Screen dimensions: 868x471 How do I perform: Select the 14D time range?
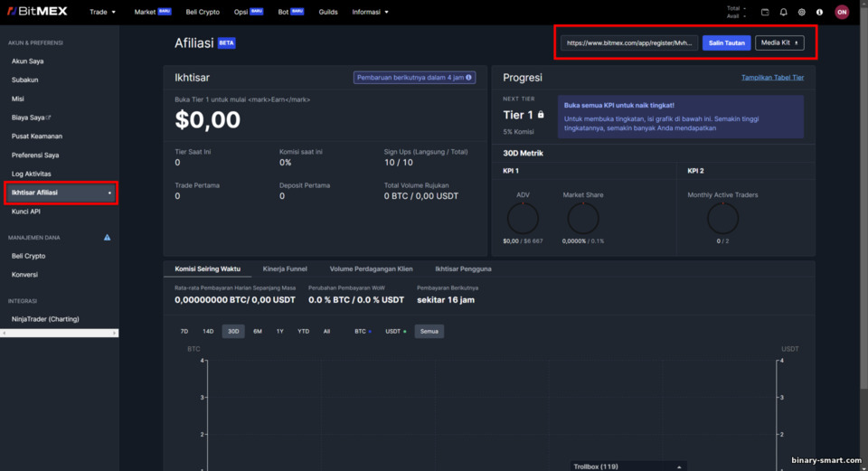point(208,332)
